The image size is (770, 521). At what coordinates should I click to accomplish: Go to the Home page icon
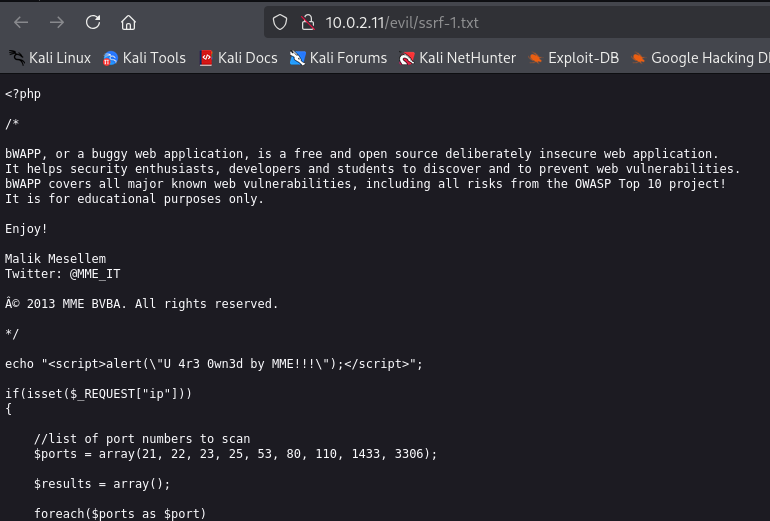coord(128,22)
